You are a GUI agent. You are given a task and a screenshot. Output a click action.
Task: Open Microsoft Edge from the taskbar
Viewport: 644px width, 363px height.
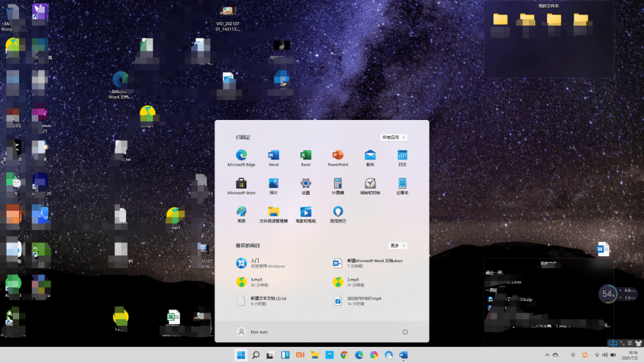tap(359, 355)
